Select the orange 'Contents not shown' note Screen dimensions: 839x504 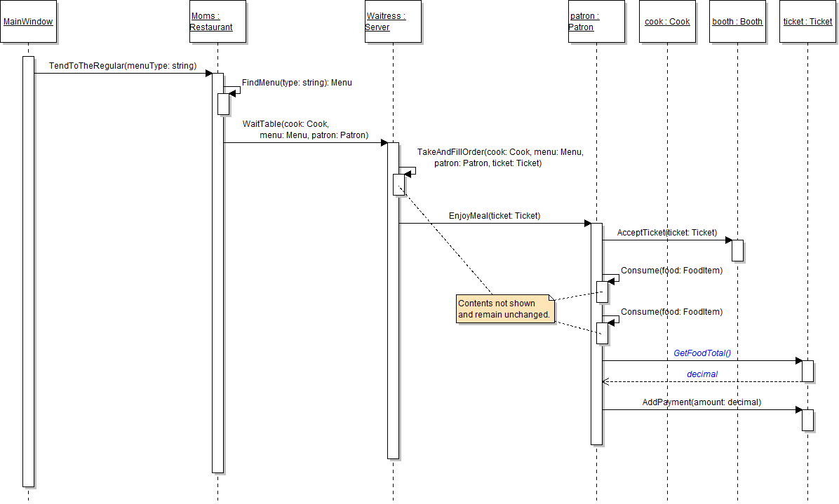tap(505, 309)
